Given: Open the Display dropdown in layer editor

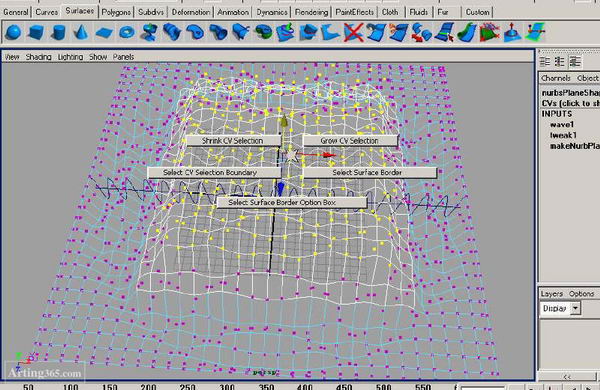Looking at the screenshot, I should (575, 308).
